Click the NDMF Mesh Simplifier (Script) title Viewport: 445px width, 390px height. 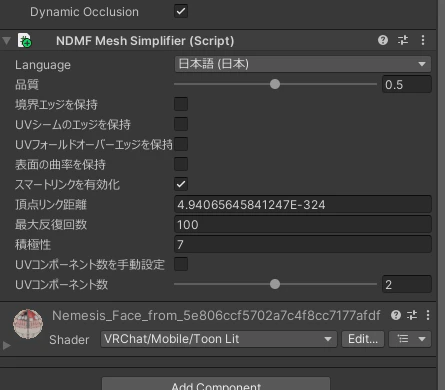click(x=145, y=41)
